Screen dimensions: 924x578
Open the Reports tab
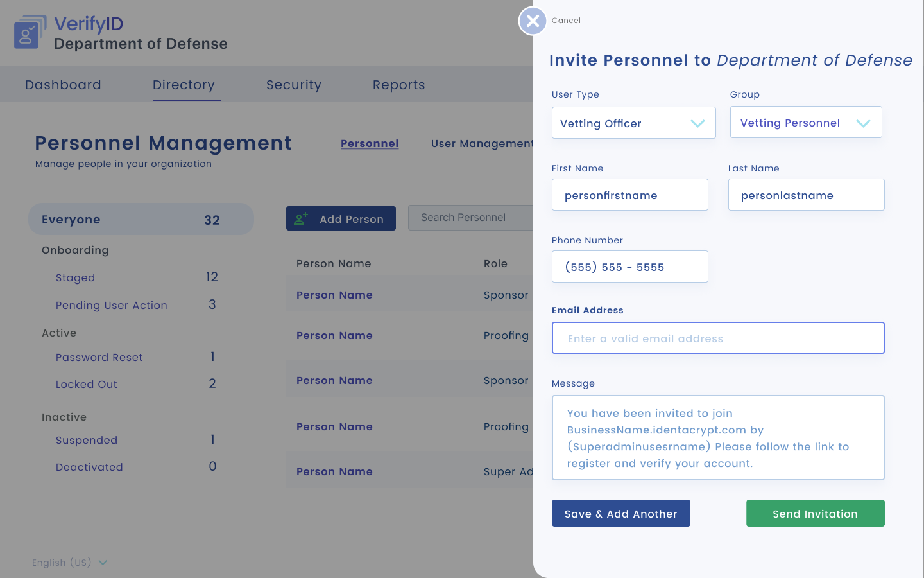[x=398, y=85]
